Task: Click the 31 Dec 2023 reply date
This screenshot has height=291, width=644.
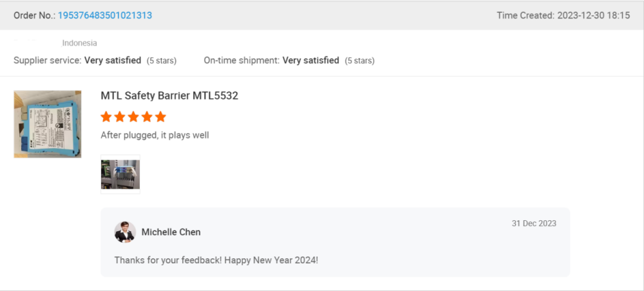Action: pyautogui.click(x=534, y=223)
